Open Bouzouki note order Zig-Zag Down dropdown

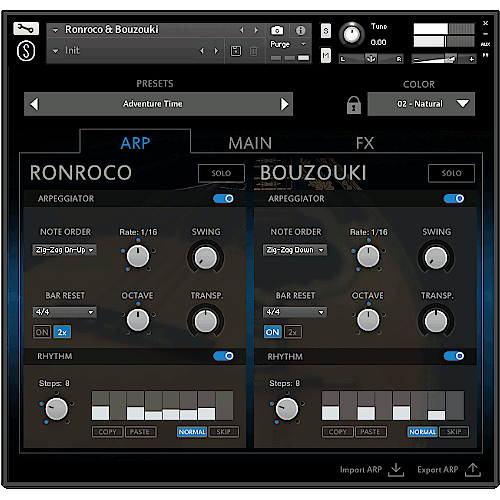295,250
